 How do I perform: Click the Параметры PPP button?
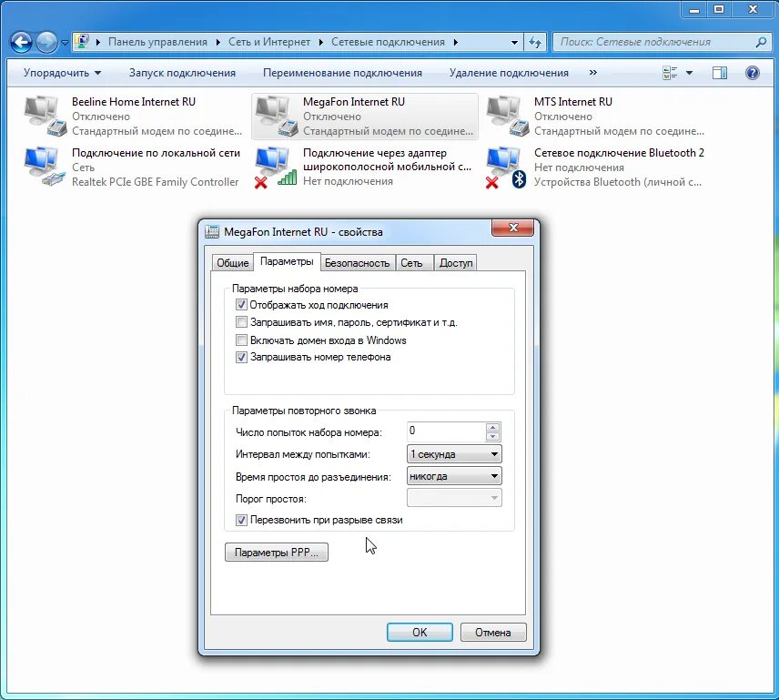pyautogui.click(x=277, y=552)
